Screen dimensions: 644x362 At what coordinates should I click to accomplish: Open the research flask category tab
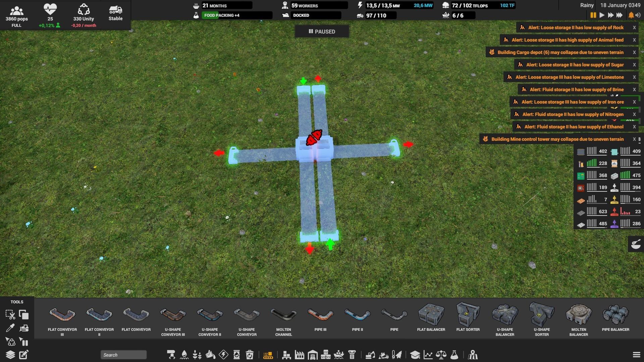(454, 355)
